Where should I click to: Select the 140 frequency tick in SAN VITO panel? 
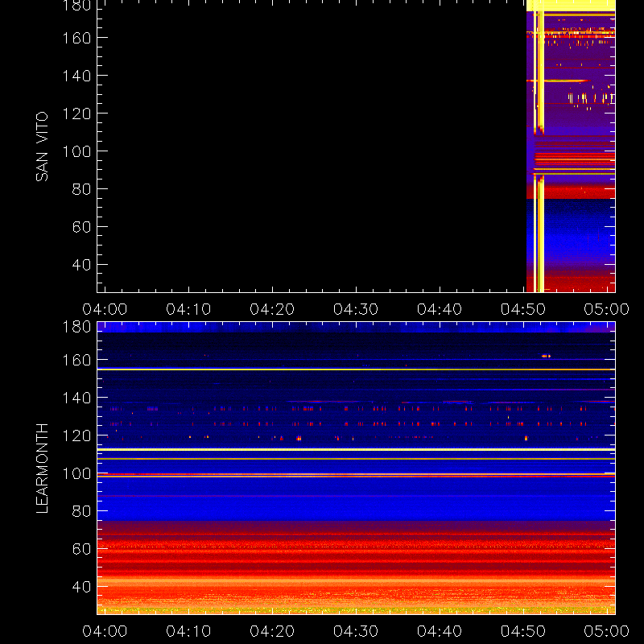(x=76, y=76)
